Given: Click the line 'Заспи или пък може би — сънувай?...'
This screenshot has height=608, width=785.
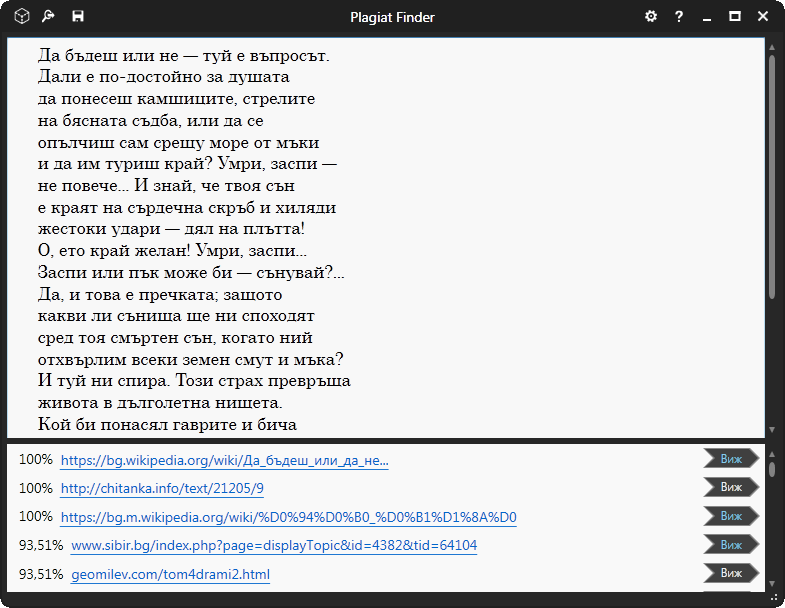Looking at the screenshot, I should [191, 272].
